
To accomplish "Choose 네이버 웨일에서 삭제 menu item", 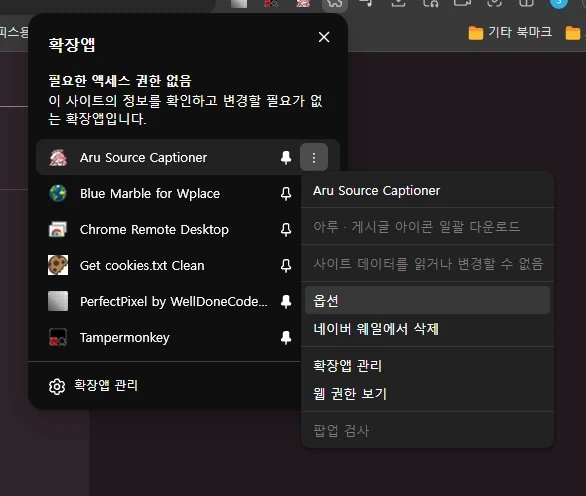I will [427, 329].
